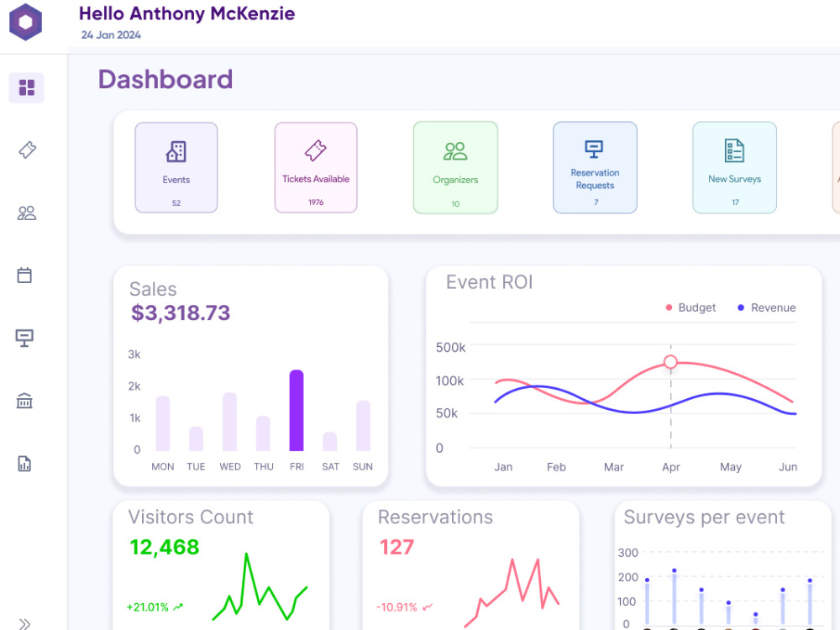
Task: Open the Events card
Action: 176,168
